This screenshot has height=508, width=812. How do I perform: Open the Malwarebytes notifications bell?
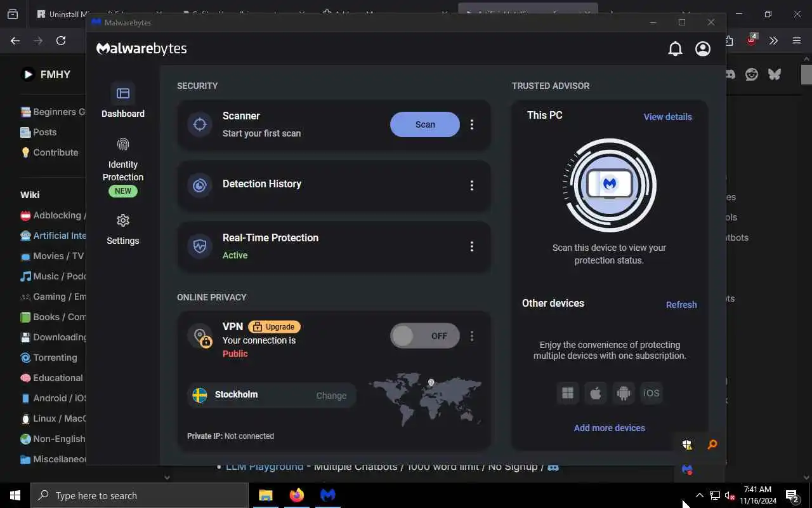[675, 49]
